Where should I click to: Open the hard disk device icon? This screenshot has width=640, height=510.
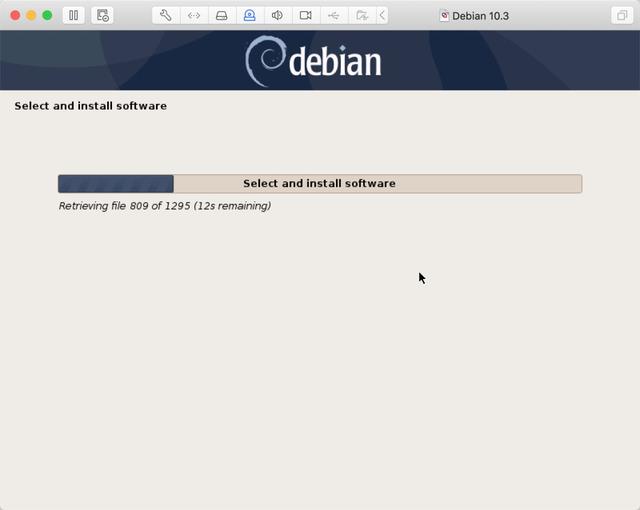point(222,16)
